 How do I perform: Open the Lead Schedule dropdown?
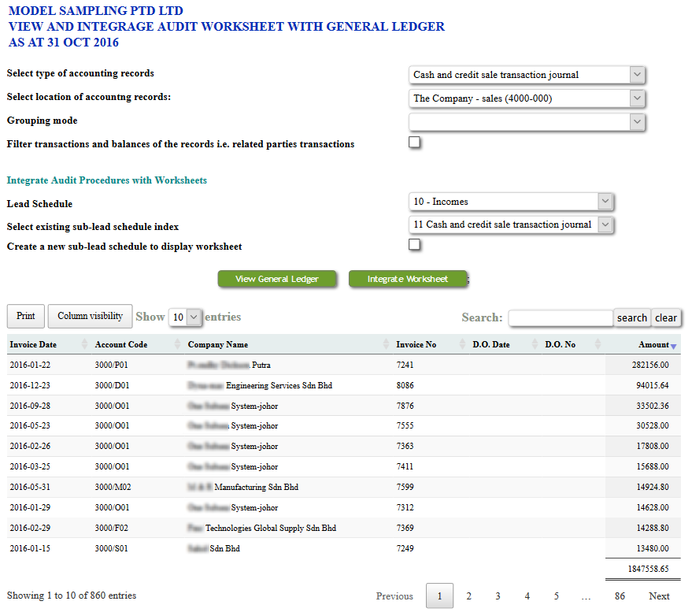click(511, 202)
